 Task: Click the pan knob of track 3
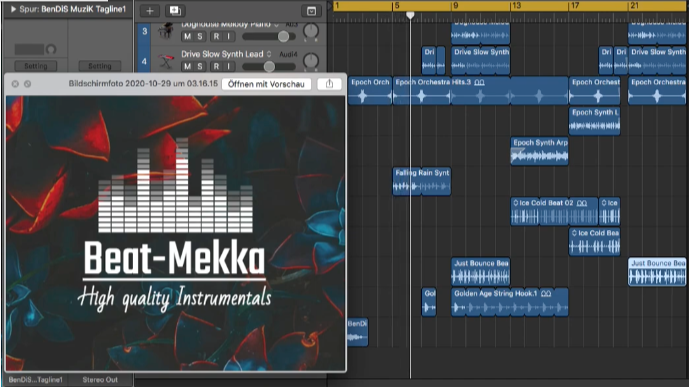311,32
